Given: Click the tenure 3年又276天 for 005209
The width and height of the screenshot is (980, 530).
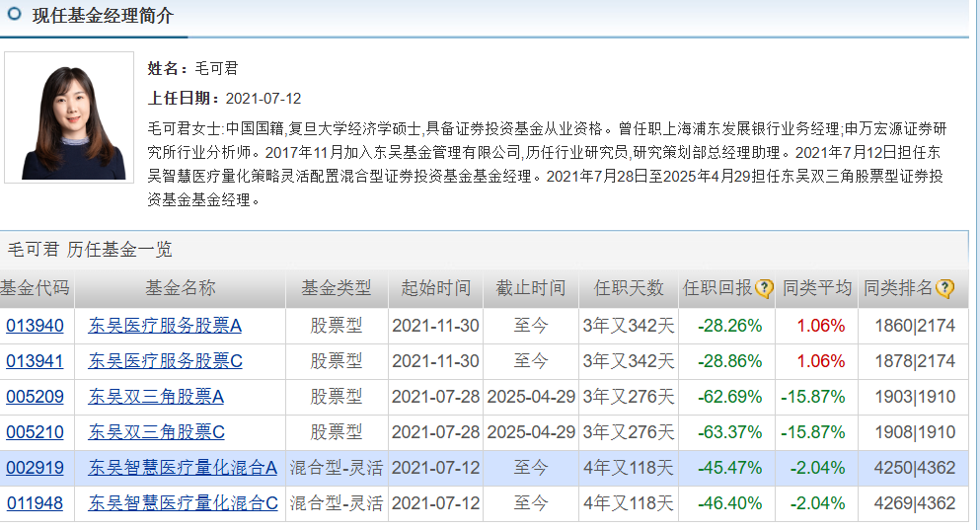Looking at the screenshot, I should coord(629,397).
